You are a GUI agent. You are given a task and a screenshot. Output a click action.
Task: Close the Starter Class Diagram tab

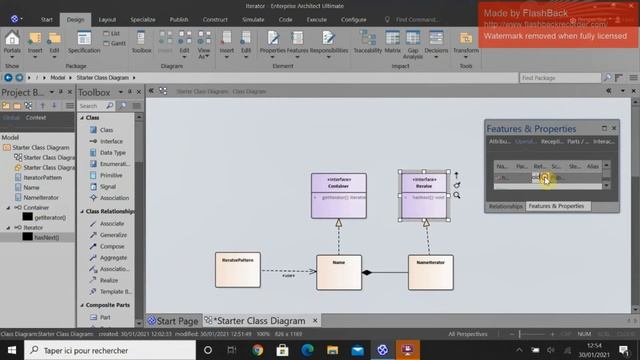[315, 321]
